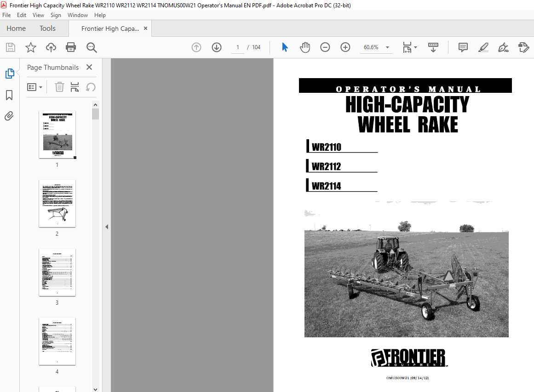Print the document

(x=71, y=47)
